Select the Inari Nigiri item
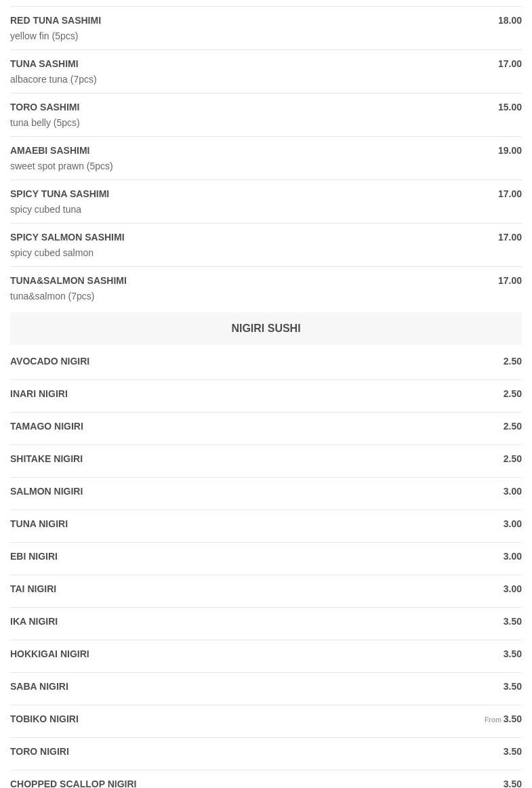The image size is (532, 788). point(266,394)
